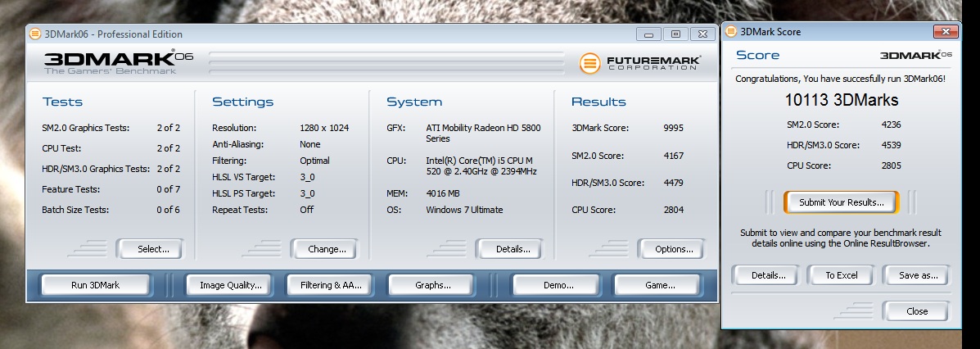Close the 3DMark06 main window
Screen dimensions: 980x349
[x=702, y=34]
